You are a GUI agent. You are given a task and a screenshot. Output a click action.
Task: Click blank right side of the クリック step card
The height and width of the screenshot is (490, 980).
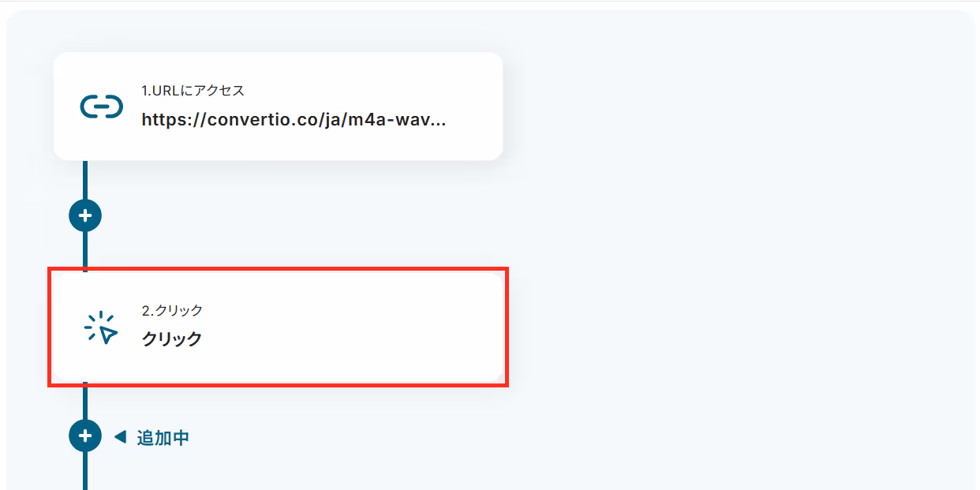coord(355,327)
